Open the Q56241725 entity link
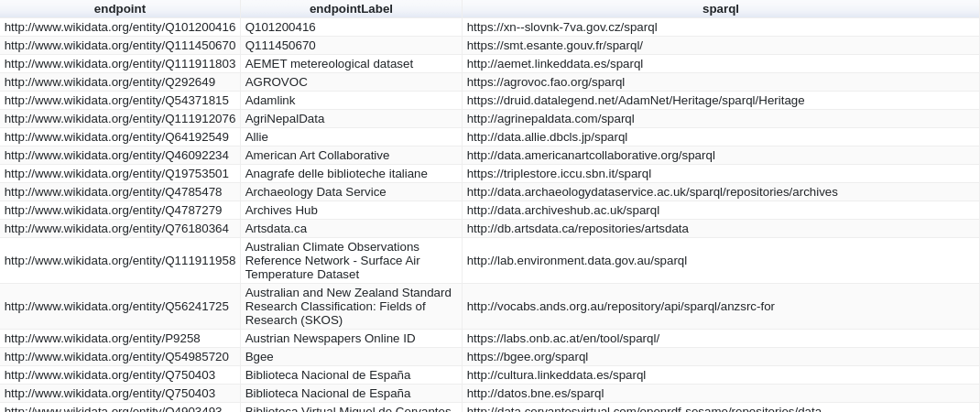This screenshot has height=412, width=980. (116, 307)
